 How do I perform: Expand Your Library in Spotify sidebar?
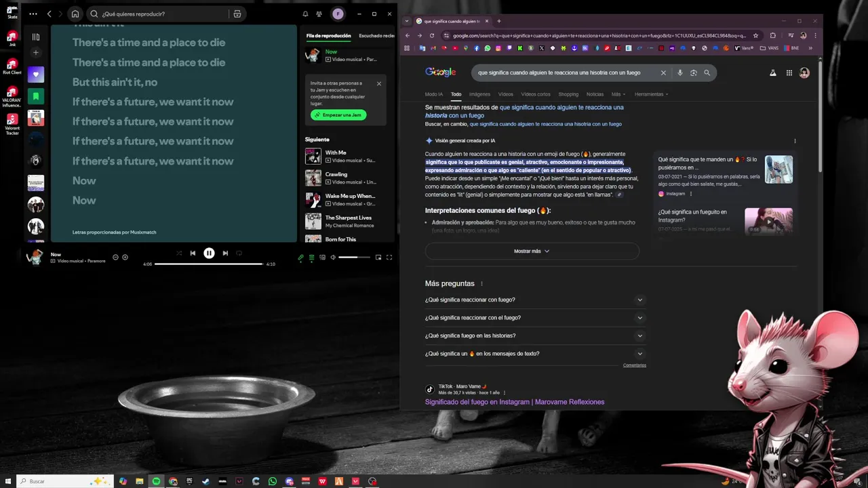point(36,37)
